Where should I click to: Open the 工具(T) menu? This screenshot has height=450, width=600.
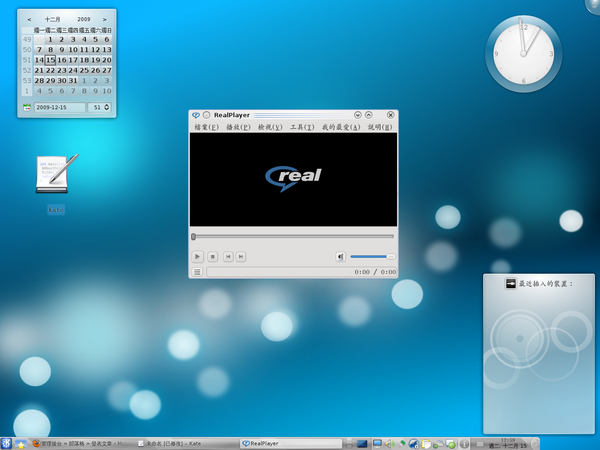302,127
